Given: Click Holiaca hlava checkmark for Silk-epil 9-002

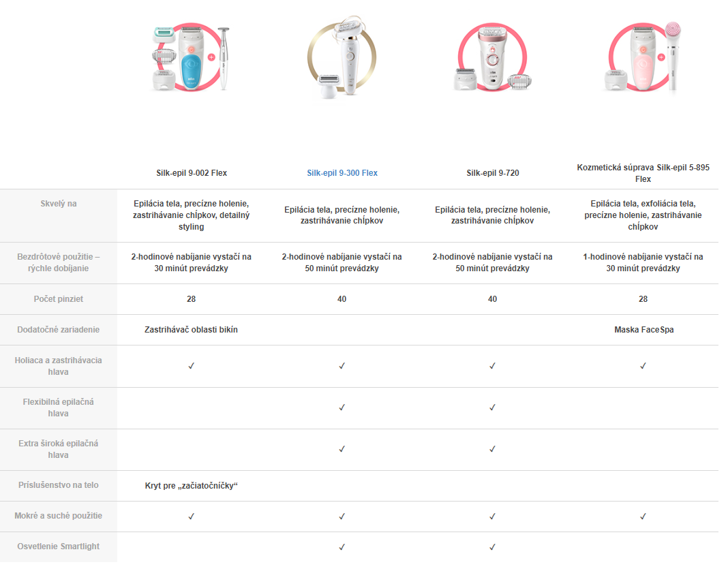Looking at the screenshot, I should [192, 366].
